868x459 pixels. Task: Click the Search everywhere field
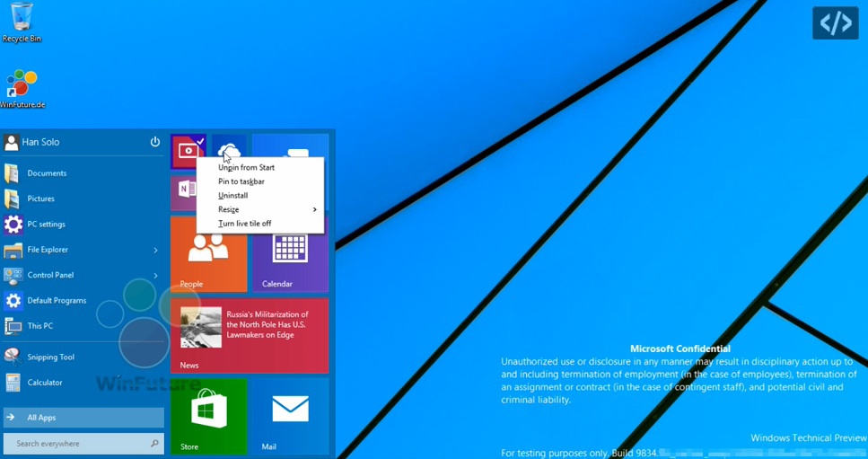83,444
